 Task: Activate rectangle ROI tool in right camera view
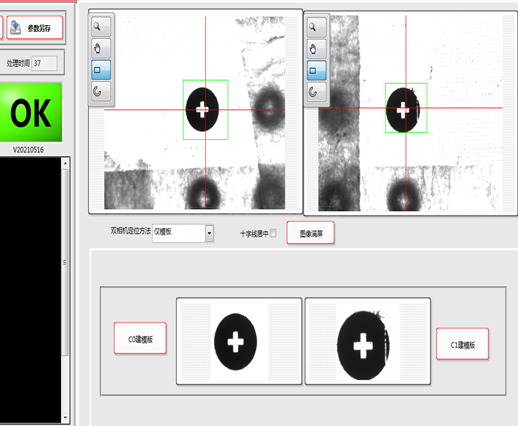316,71
